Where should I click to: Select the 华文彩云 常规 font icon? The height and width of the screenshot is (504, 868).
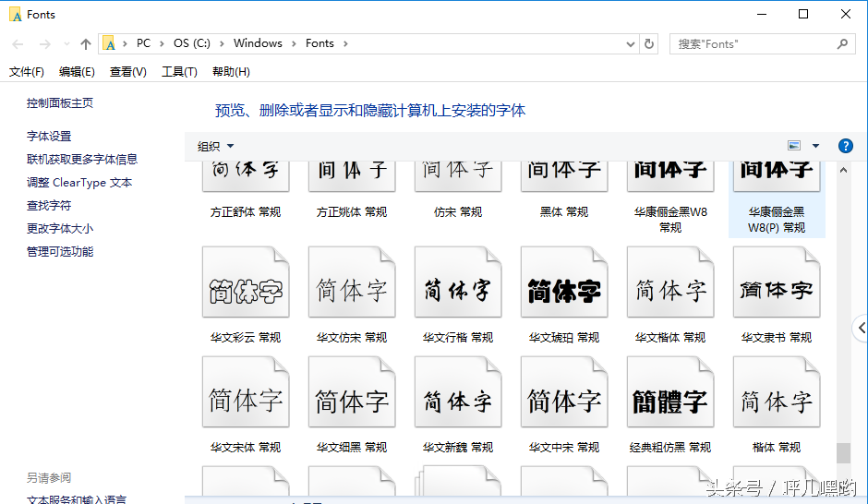tap(246, 282)
